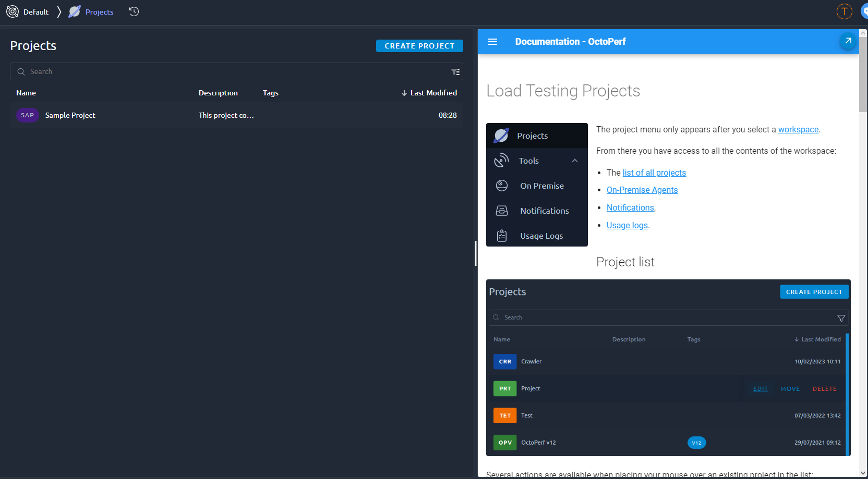
Task: Click the CREATE PROJECT button in Projects panel
Action: [419, 46]
